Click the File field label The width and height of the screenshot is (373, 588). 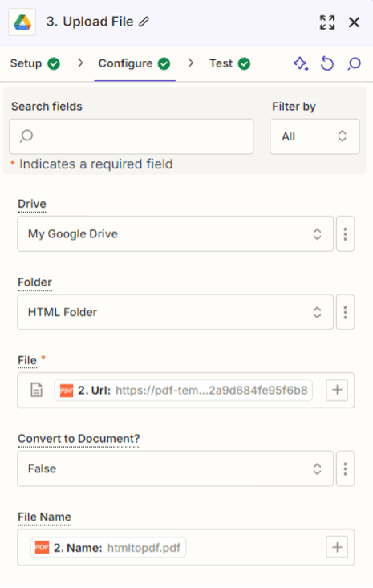click(x=27, y=360)
